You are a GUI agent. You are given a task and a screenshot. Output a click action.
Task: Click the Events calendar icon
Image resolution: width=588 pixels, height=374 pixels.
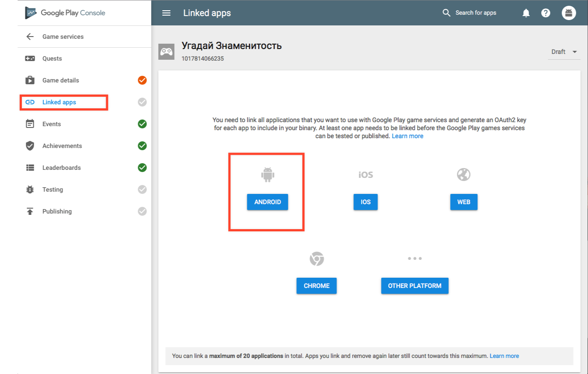pyautogui.click(x=30, y=124)
